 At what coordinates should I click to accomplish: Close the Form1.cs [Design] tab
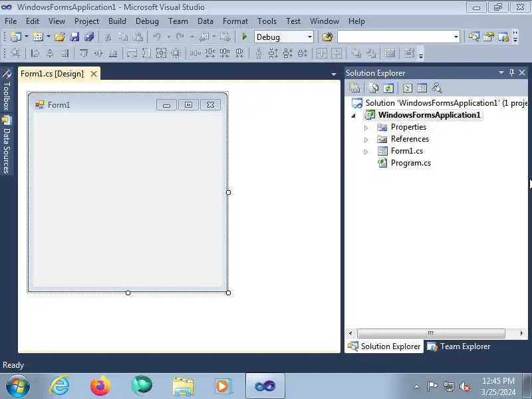tap(94, 74)
